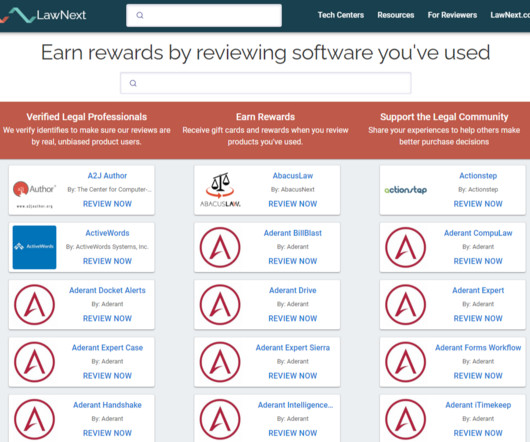Click Review Now for Aderant Expert Sierra
The image size is (530, 442).
(x=293, y=376)
